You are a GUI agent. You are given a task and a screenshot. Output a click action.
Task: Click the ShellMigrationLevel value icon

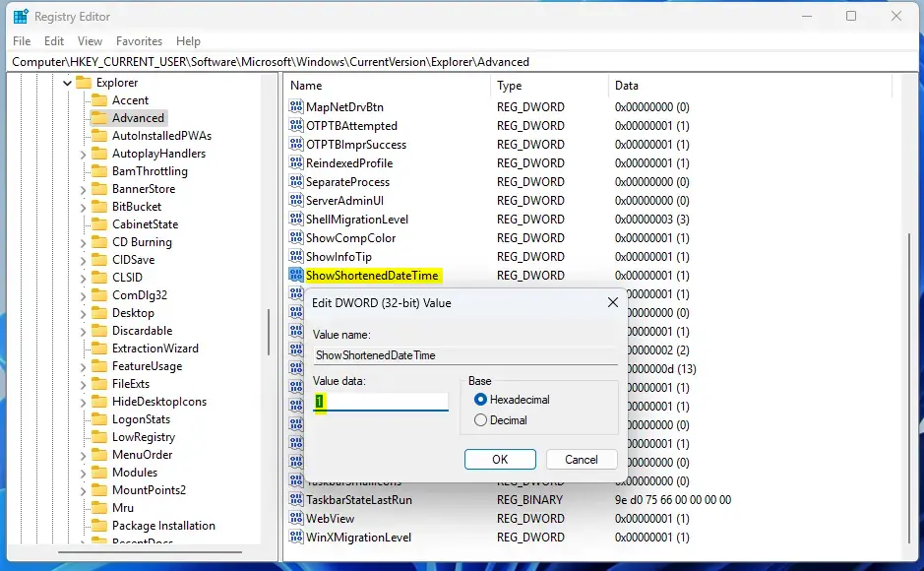pos(296,220)
